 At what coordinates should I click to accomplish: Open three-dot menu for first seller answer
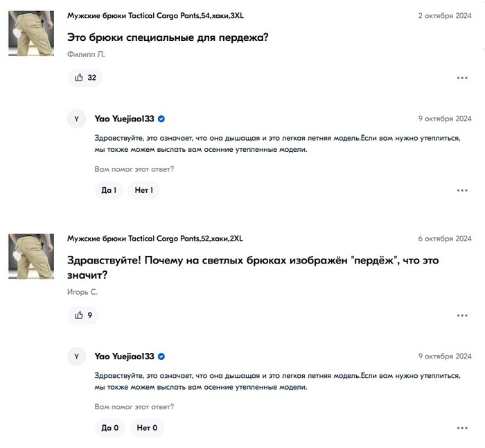click(x=462, y=190)
